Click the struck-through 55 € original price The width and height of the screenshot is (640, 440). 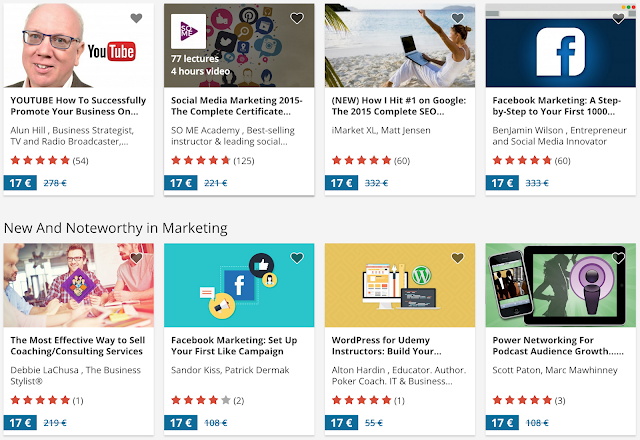click(374, 423)
